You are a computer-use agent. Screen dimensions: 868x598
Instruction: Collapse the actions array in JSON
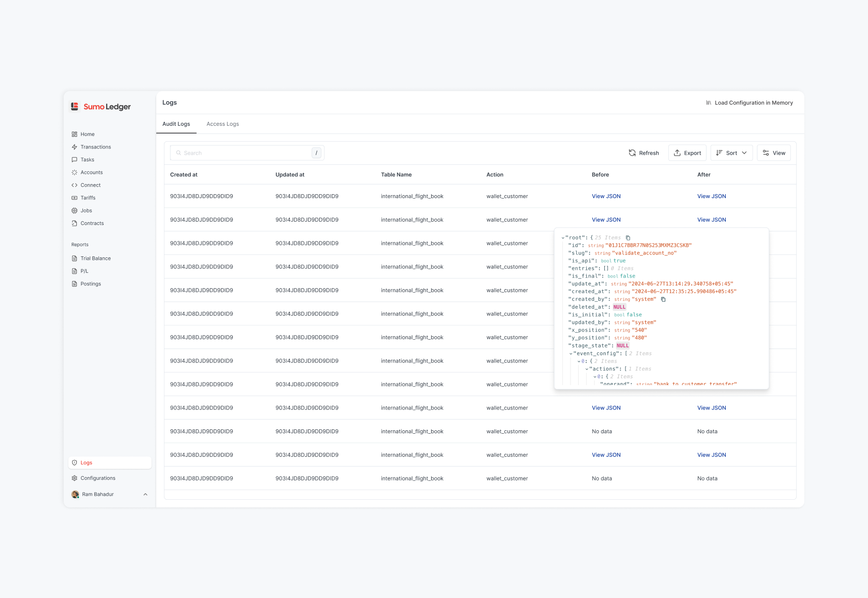(x=587, y=369)
